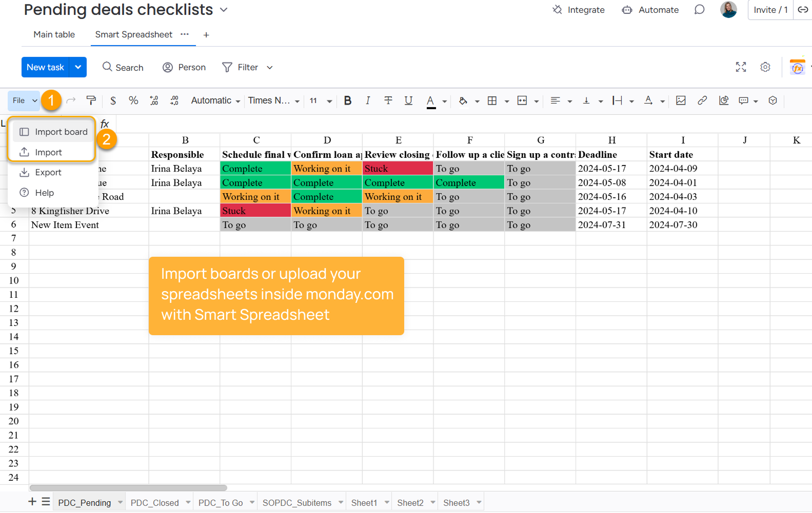Click the New task button

(x=45, y=67)
